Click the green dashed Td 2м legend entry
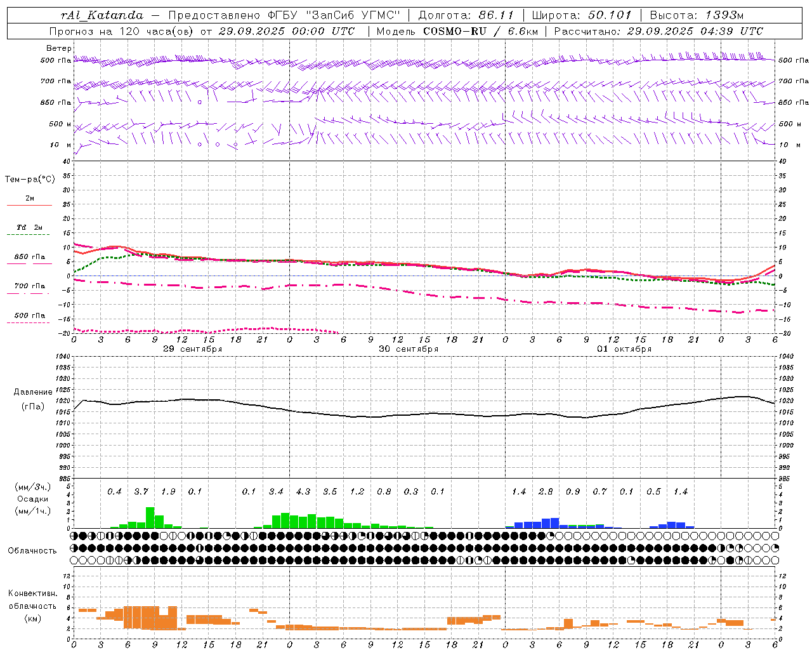The image size is (812, 650). (29, 230)
